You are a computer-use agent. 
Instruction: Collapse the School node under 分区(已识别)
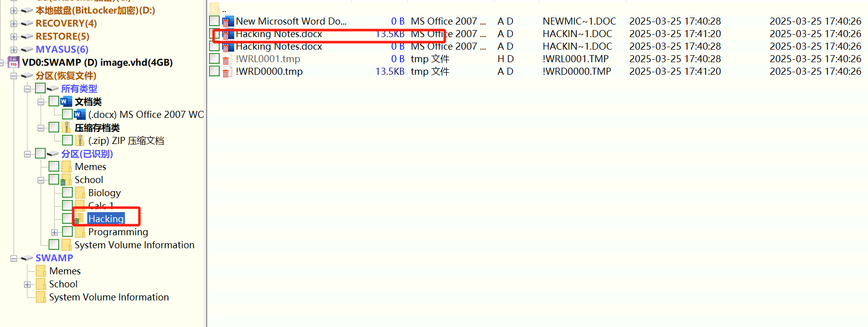41,180
